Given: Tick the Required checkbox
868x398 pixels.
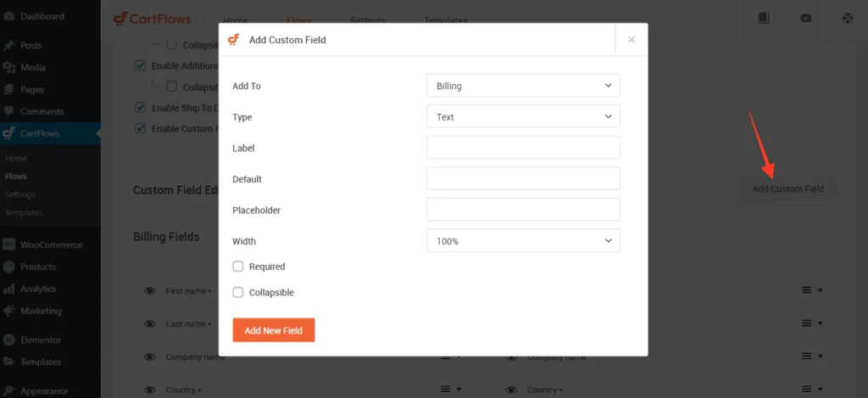Looking at the screenshot, I should pos(238,266).
